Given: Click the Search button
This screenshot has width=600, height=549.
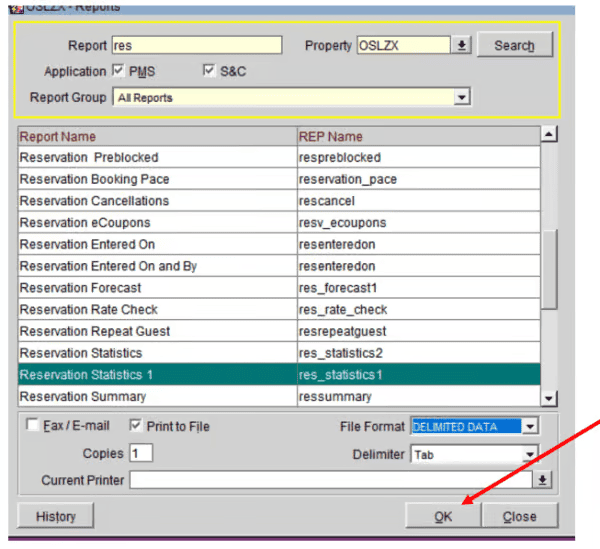Looking at the screenshot, I should (x=514, y=45).
